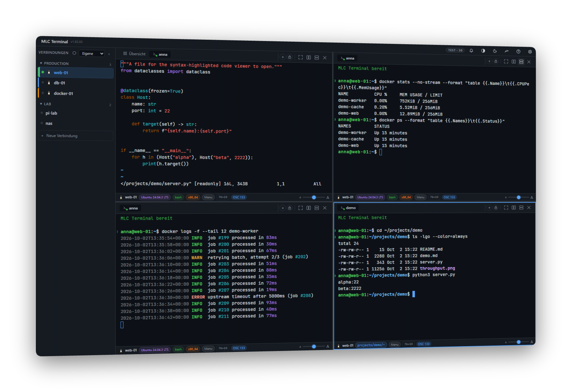Image resolution: width=584 pixels, height=392 pixels.
Task: Adjust the font size slider in top-left pane
Action: pyautogui.click(x=314, y=197)
